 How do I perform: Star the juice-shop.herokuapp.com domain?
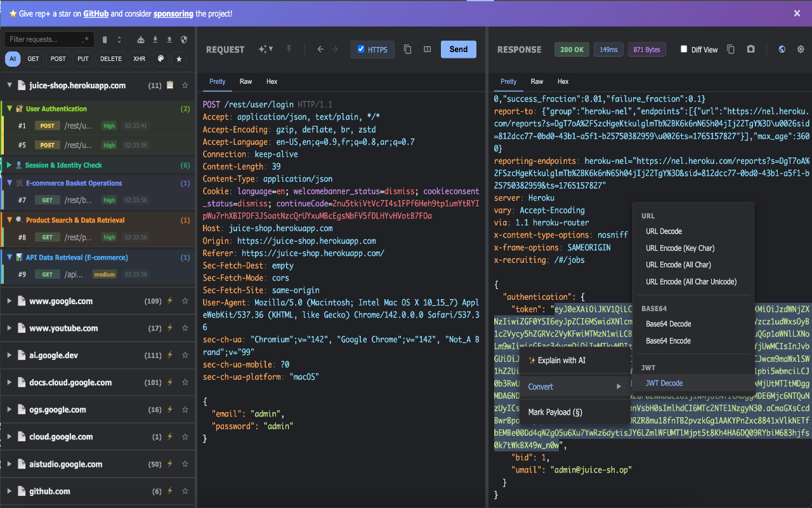click(x=185, y=85)
